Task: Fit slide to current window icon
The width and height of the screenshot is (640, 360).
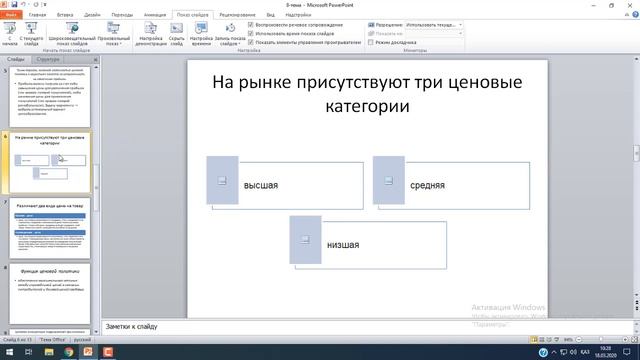Action: pos(634,340)
